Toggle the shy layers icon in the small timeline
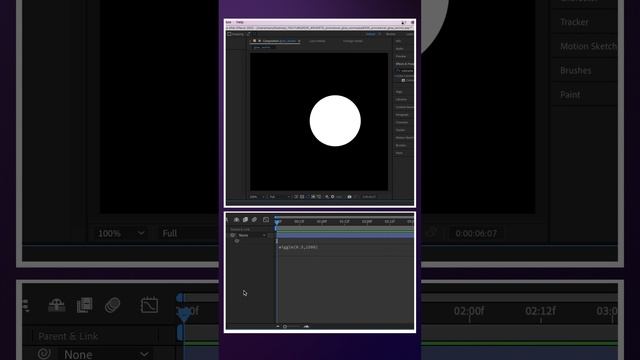The height and width of the screenshot is (360, 640). (236, 220)
